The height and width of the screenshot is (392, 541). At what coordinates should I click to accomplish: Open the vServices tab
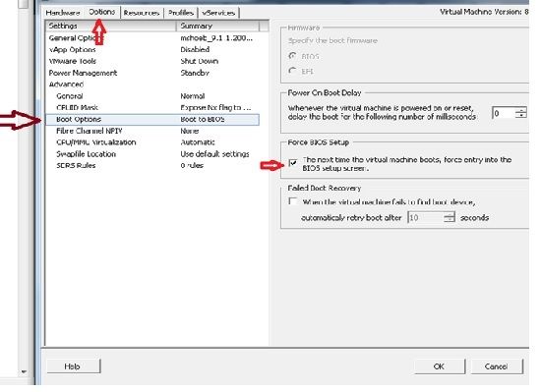click(x=218, y=13)
